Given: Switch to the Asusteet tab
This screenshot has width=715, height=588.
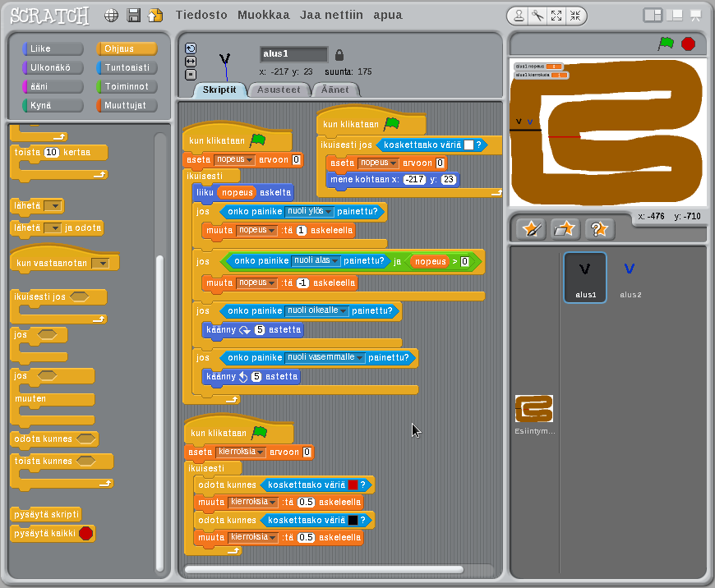Looking at the screenshot, I should coord(279,90).
